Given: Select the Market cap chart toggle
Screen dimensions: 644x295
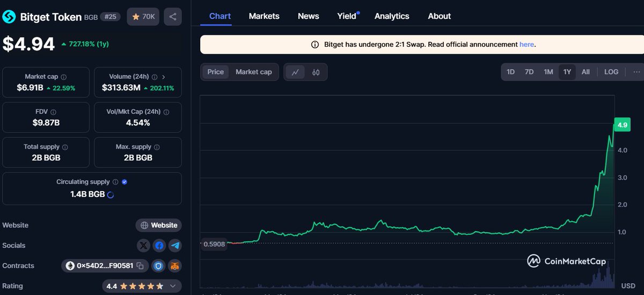Looking at the screenshot, I should click(254, 72).
